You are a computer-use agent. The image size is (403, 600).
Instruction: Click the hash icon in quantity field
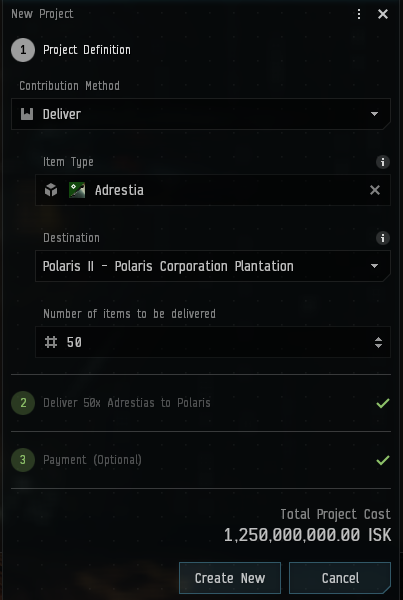tap(51, 342)
